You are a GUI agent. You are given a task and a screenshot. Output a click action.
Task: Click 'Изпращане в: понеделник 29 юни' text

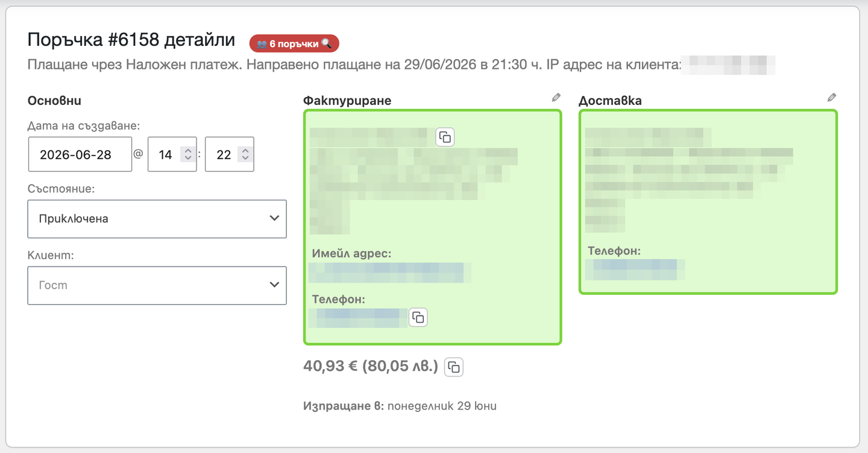400,405
